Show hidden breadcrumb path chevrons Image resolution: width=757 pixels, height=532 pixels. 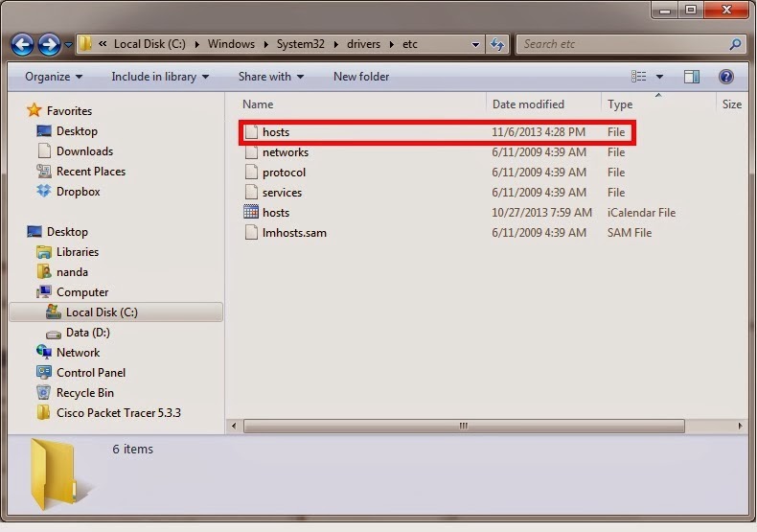(103, 44)
